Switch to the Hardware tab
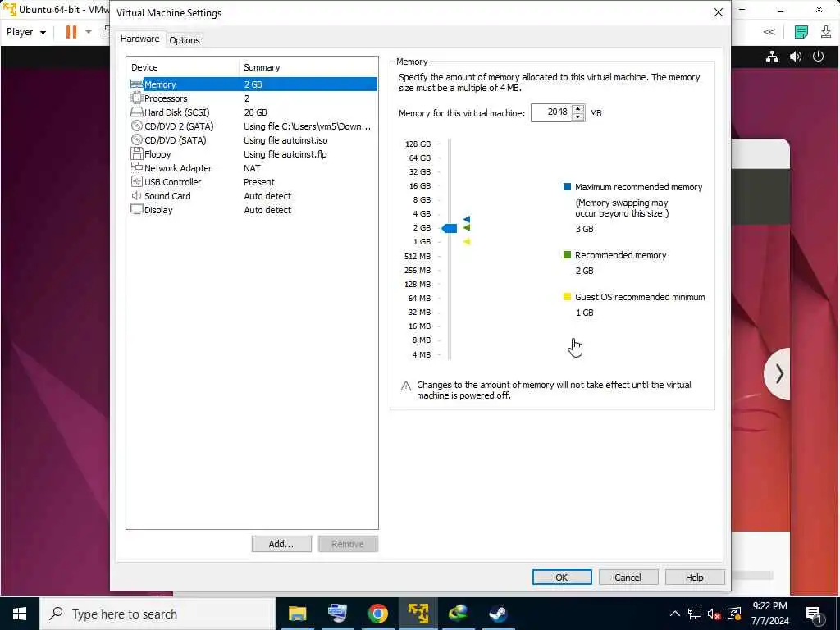 click(139, 39)
